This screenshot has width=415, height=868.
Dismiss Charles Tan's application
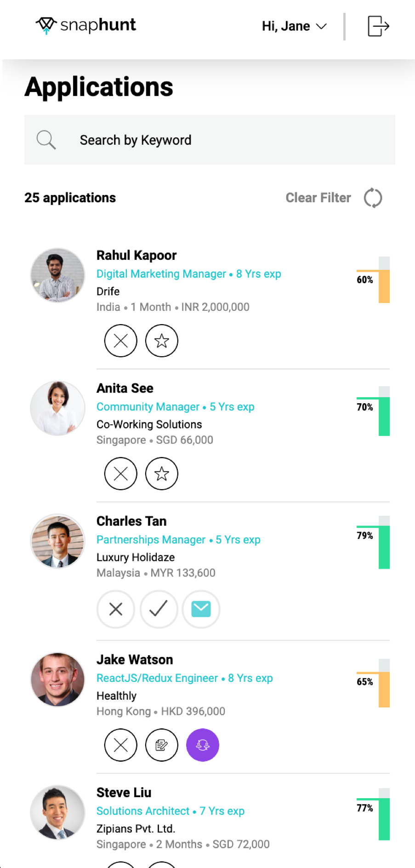click(x=116, y=609)
